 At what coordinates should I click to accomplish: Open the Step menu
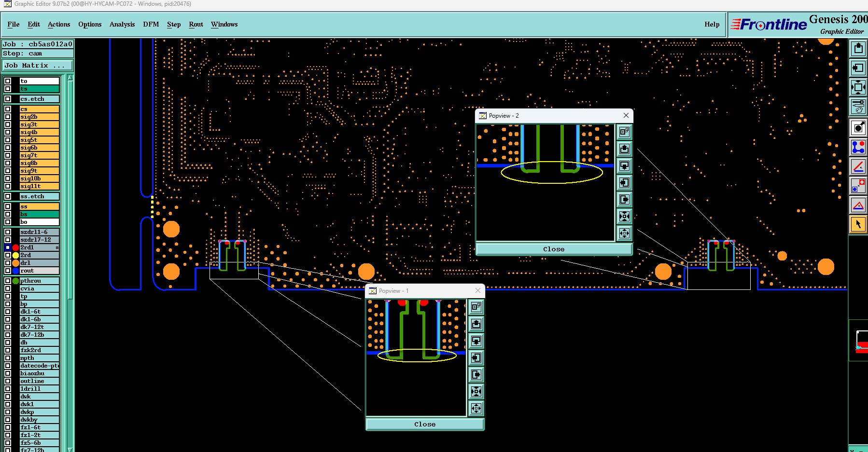(x=174, y=24)
